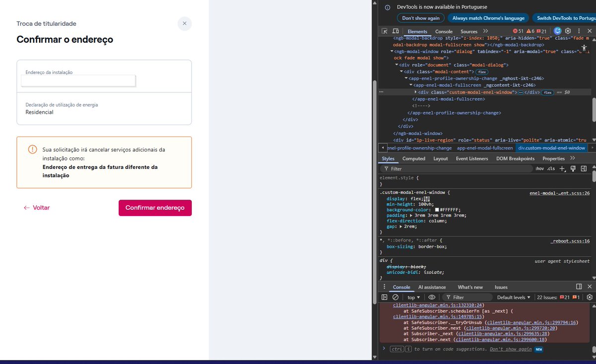Add a new style rule

tap(562, 169)
